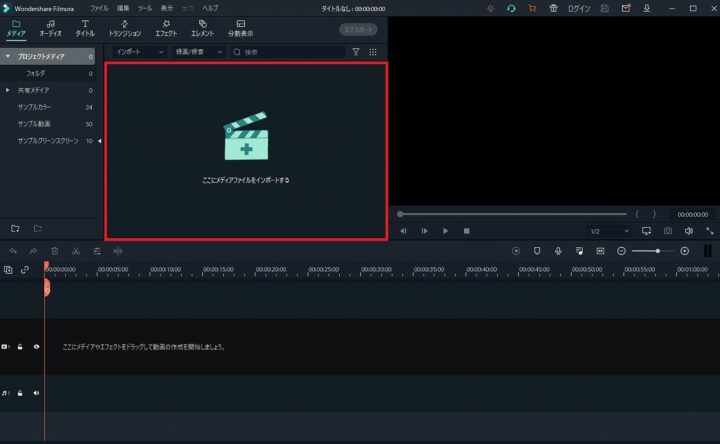Image resolution: width=720 pixels, height=444 pixels.
Task: Expand the 共有メディア tree item
Action: [x=8, y=90]
